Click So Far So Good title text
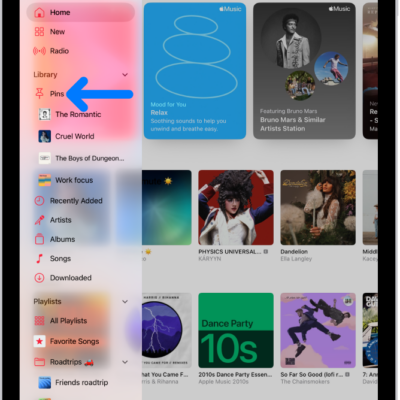 coord(312,375)
